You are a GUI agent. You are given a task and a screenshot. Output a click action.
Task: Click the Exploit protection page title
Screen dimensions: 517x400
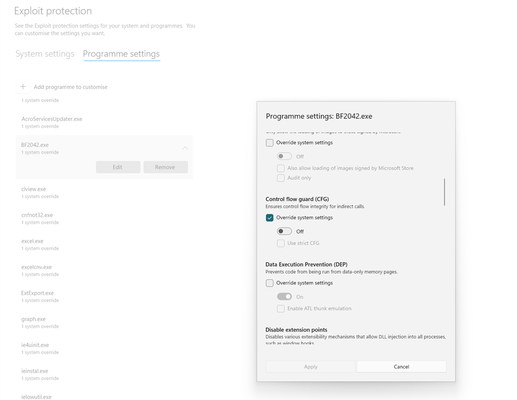pyautogui.click(x=53, y=11)
